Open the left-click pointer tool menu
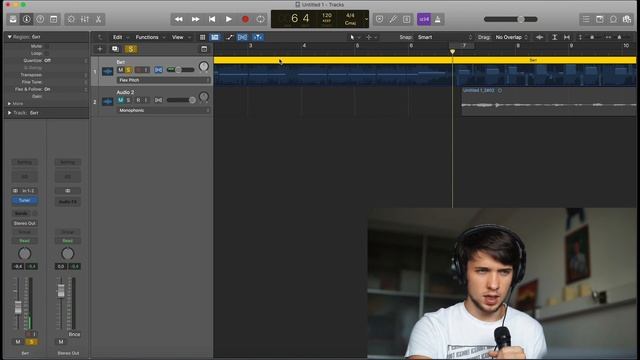This screenshot has height=360, width=640. [x=354, y=37]
